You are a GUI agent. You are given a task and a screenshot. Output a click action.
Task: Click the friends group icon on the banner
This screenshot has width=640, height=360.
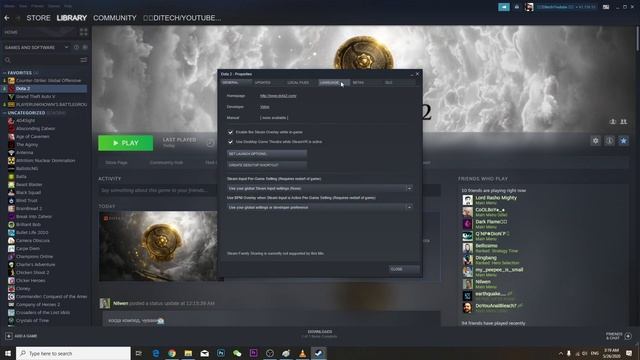pyautogui.click(x=623, y=122)
